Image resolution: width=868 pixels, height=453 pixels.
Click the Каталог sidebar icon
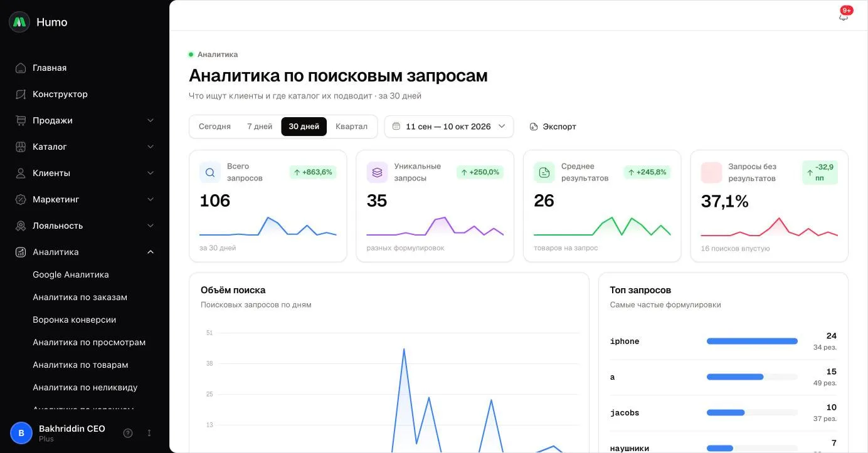pos(21,147)
